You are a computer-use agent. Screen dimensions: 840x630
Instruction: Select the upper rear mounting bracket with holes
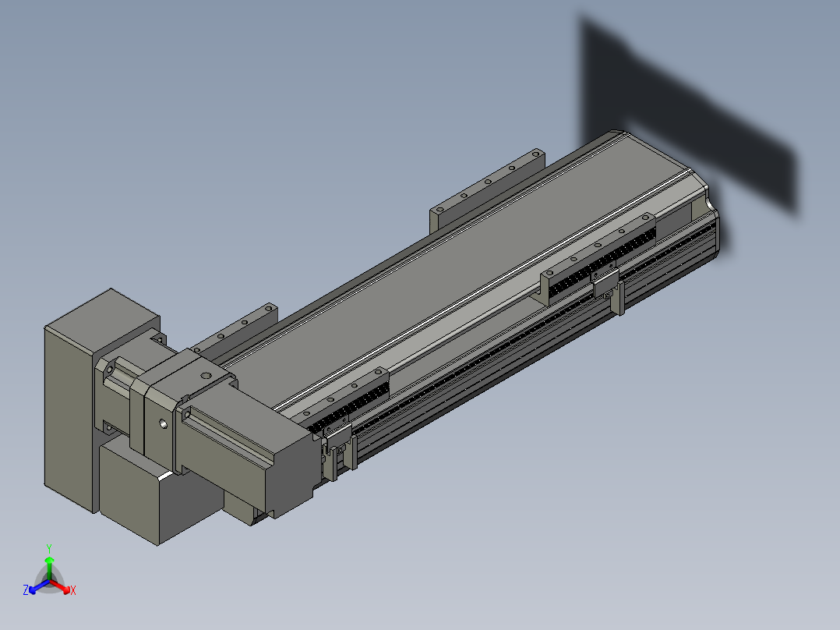(486, 192)
